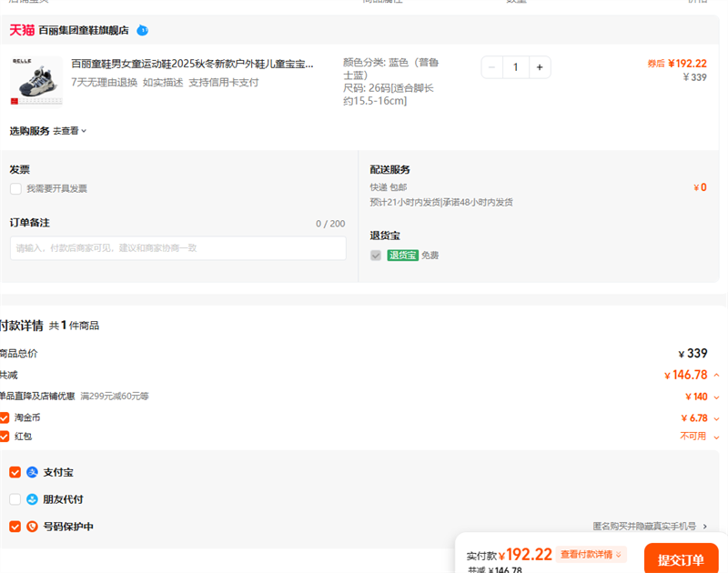Image resolution: width=728 pixels, height=573 pixels.
Task: Open 查看付款详情 payment details
Action: coord(591,555)
